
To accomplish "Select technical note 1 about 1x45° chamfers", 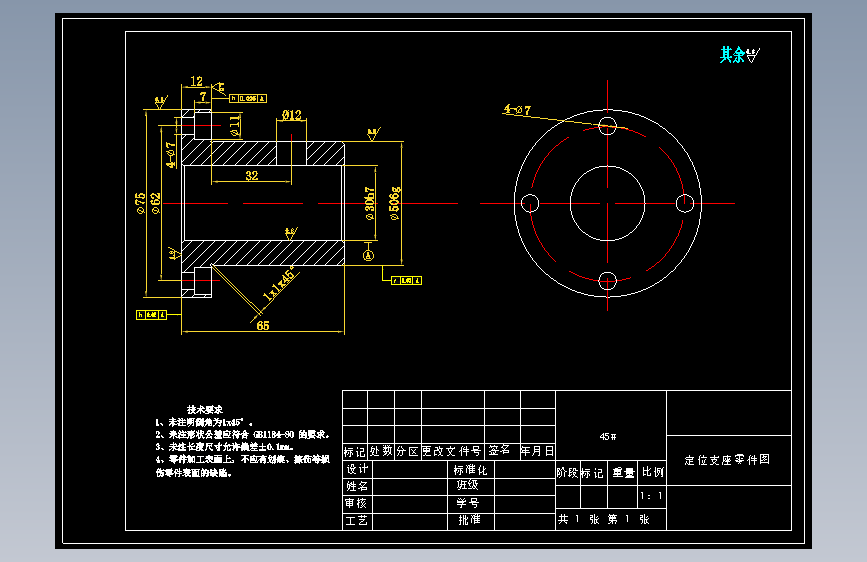I will point(204,422).
